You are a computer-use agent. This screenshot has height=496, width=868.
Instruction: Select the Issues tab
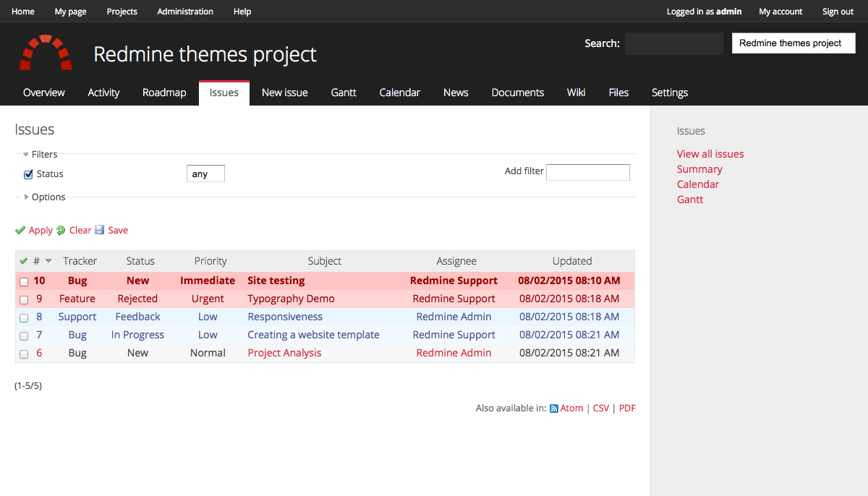[224, 93]
